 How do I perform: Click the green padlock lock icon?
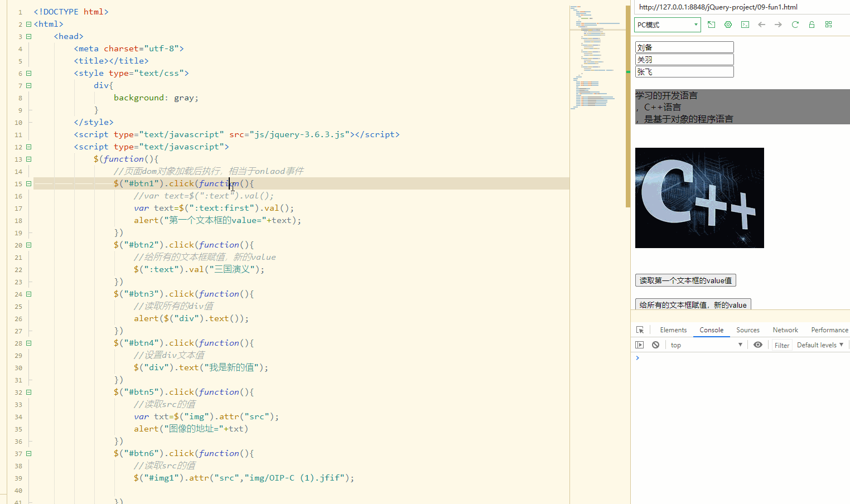click(x=812, y=25)
